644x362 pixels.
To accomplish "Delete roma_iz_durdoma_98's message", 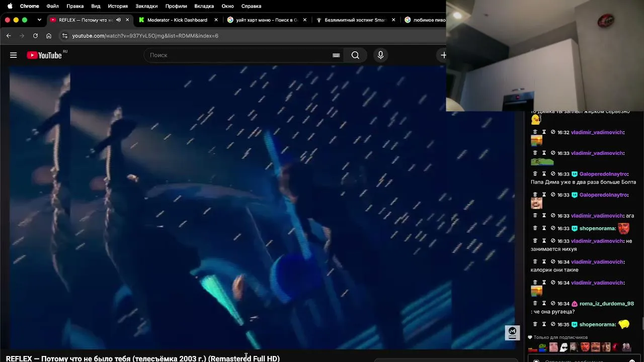I will point(535,304).
